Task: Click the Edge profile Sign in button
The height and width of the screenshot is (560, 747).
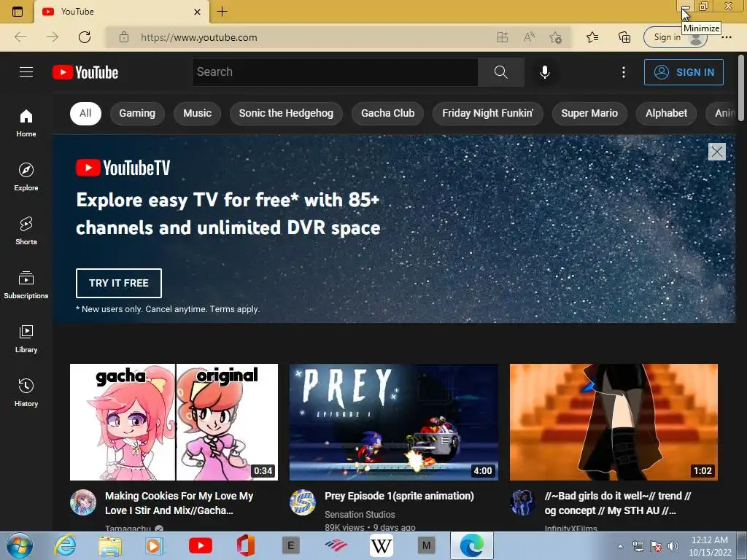Action: 675,37
